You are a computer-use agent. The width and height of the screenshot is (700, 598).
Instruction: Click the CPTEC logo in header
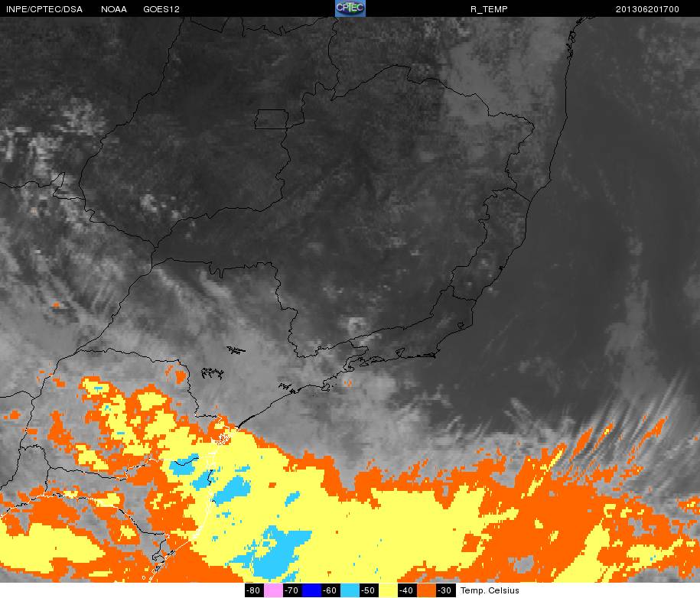point(350,8)
